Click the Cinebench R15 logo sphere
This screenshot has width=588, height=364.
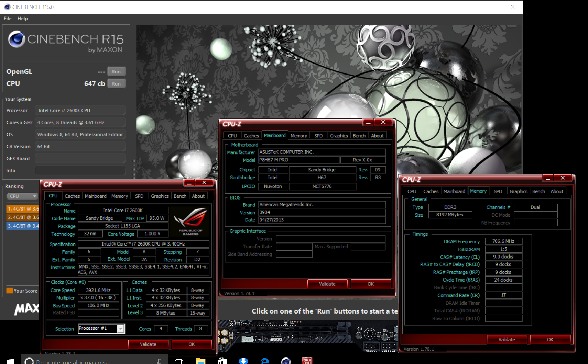point(17,39)
